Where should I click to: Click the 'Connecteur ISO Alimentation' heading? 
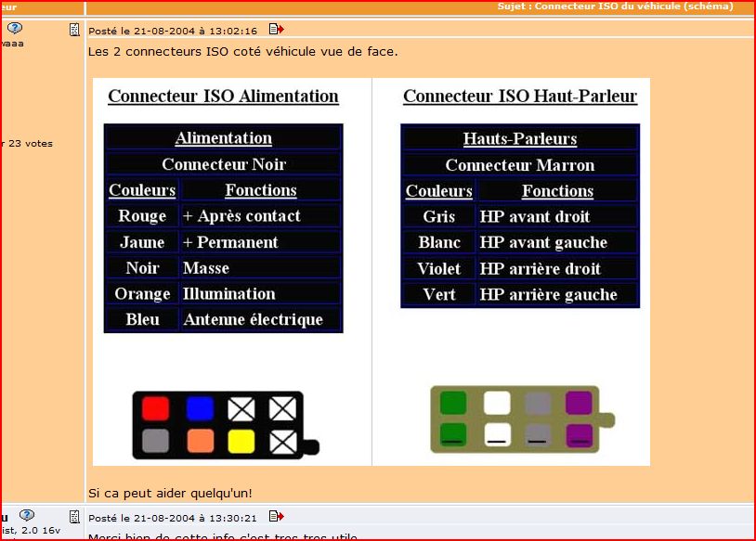pos(223,97)
